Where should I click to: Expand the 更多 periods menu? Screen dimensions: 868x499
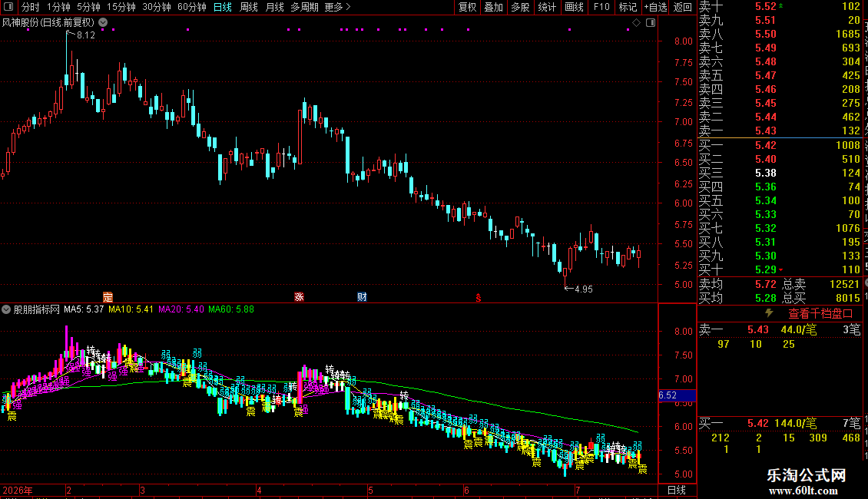[x=337, y=7]
